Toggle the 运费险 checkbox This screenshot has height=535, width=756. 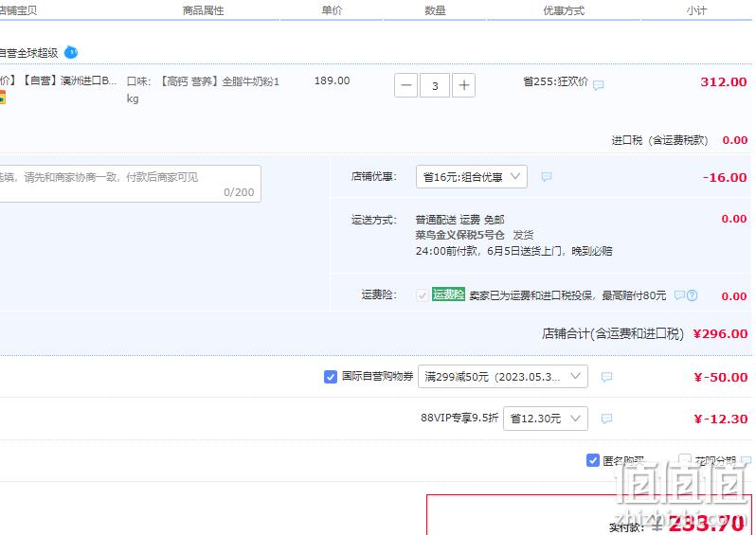(422, 295)
